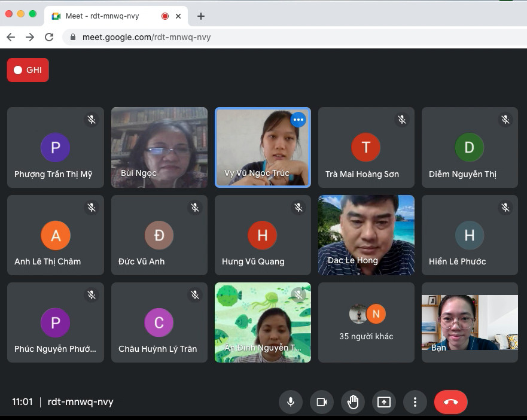527x420 pixels.
Task: Click the 11:01 clock at bottom left
Action: pos(22,402)
